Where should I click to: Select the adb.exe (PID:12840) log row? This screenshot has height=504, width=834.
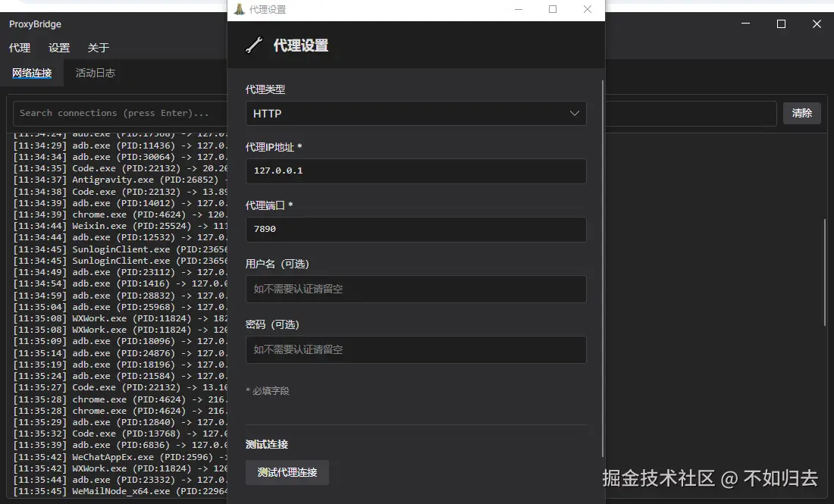(121, 422)
